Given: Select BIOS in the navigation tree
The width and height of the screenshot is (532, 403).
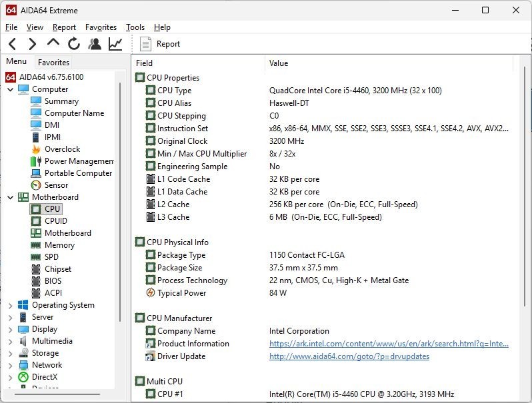Looking at the screenshot, I should pyautogui.click(x=53, y=281).
